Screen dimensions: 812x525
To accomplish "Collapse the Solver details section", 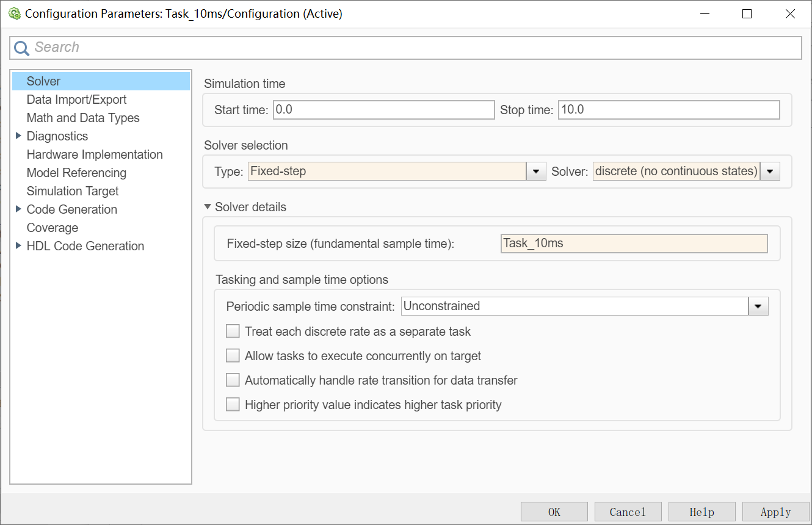I will coord(208,207).
